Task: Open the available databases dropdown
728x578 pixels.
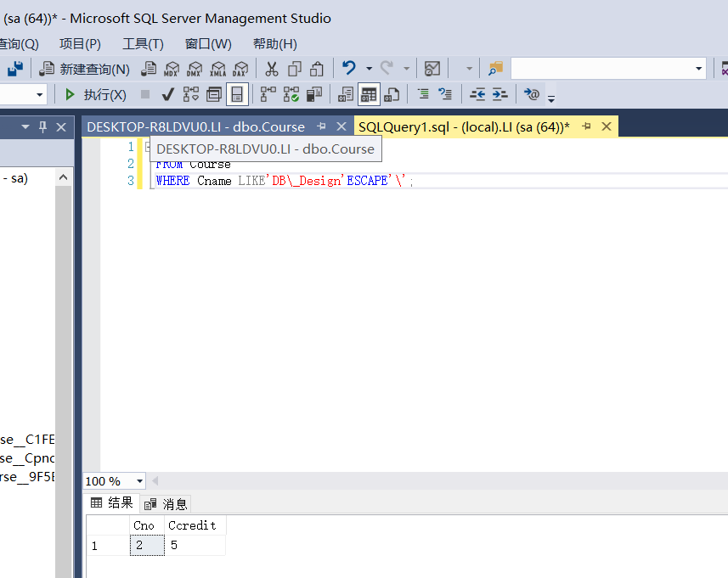Action: pos(39,94)
